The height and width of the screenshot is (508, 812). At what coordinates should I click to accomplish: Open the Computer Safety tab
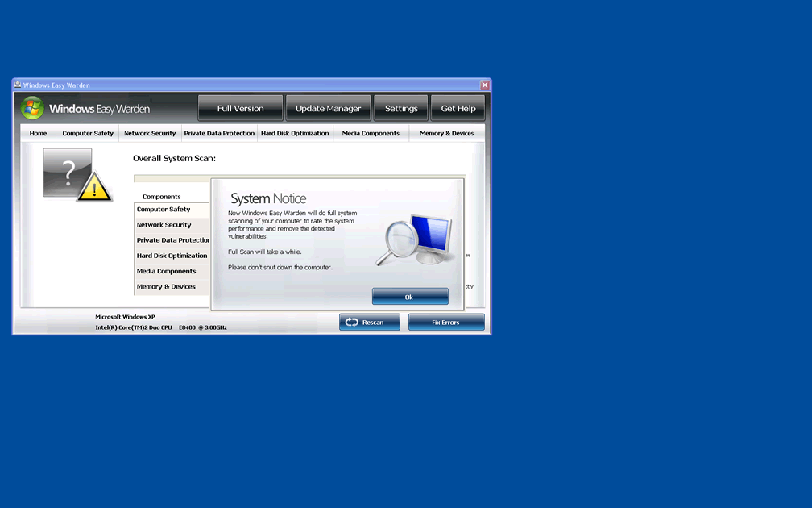88,134
